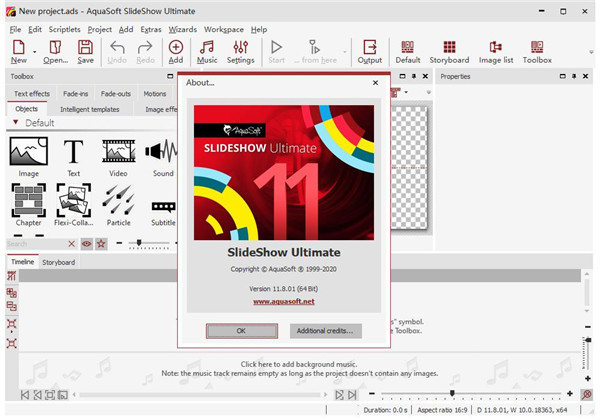This screenshot has width=600, height=420.
Task: Clear Toolbox search with the red X
Action: (x=72, y=244)
